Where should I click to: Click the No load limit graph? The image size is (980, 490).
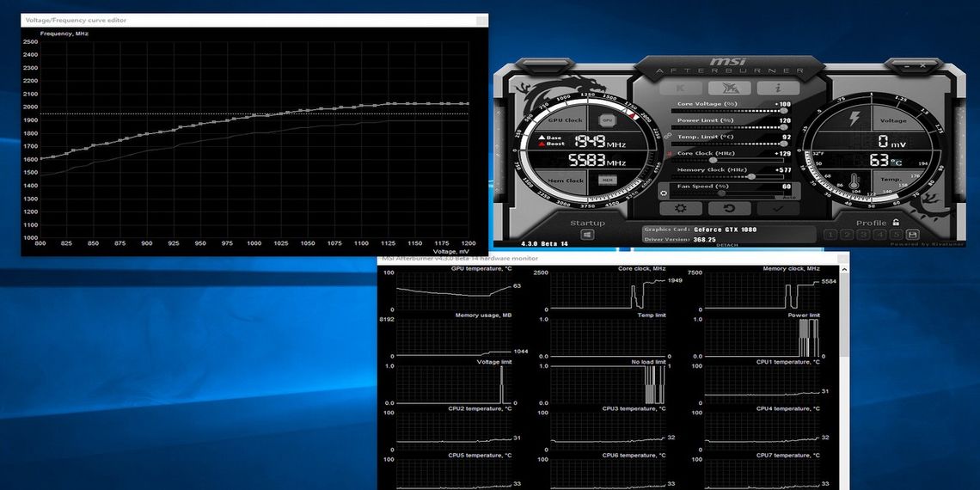pyautogui.click(x=607, y=384)
